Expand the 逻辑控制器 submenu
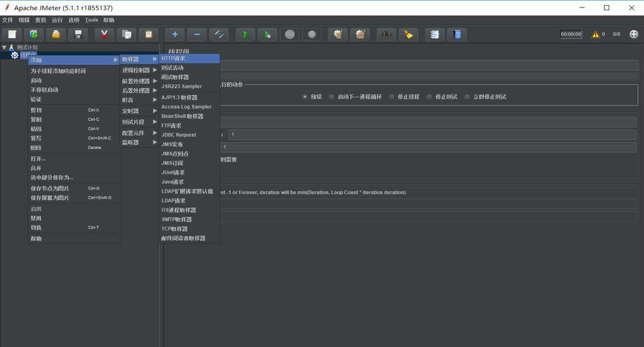Image resolution: width=644 pixels, height=347 pixels. 139,70
